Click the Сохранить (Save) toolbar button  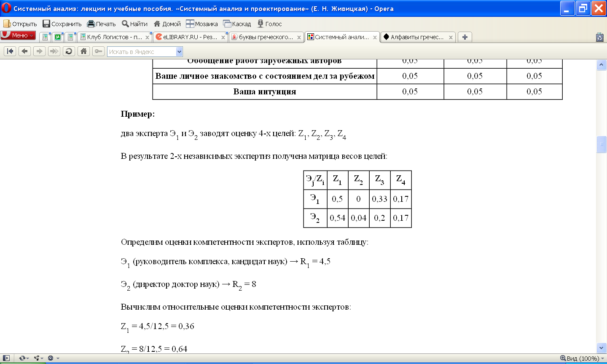click(x=62, y=24)
